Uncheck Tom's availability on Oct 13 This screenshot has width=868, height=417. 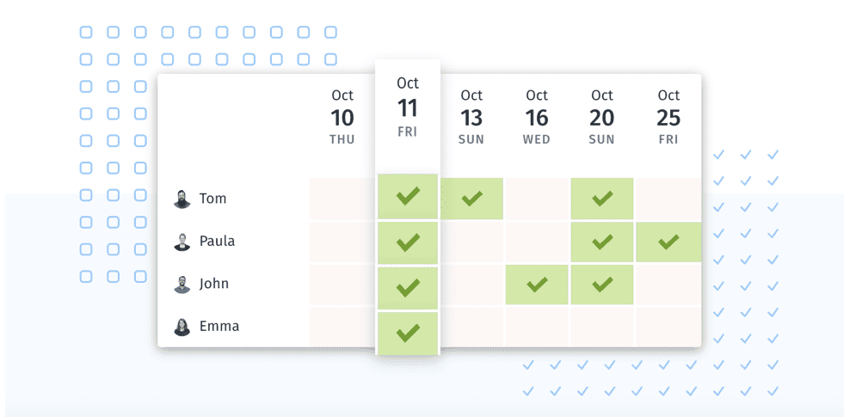tap(471, 199)
